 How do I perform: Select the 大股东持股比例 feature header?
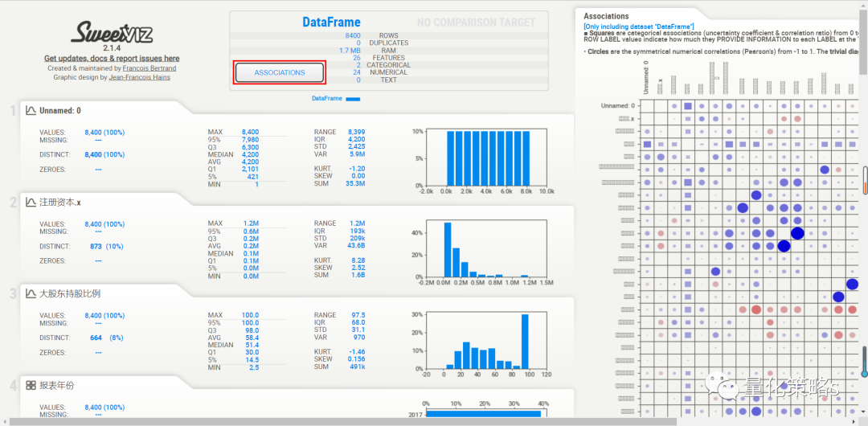[x=70, y=293]
